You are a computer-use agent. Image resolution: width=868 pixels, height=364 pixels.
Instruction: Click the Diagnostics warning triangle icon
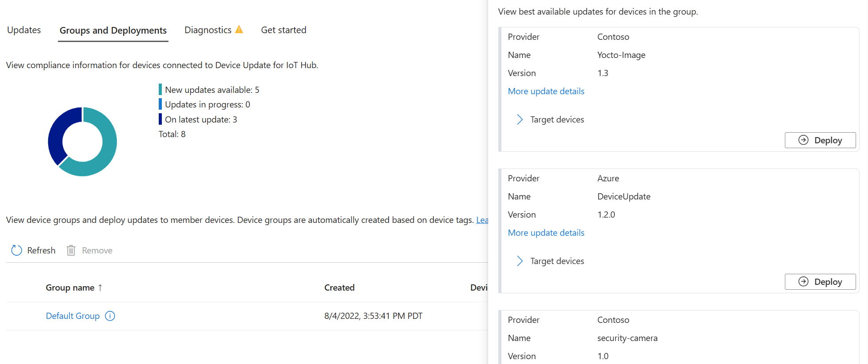pos(239,30)
